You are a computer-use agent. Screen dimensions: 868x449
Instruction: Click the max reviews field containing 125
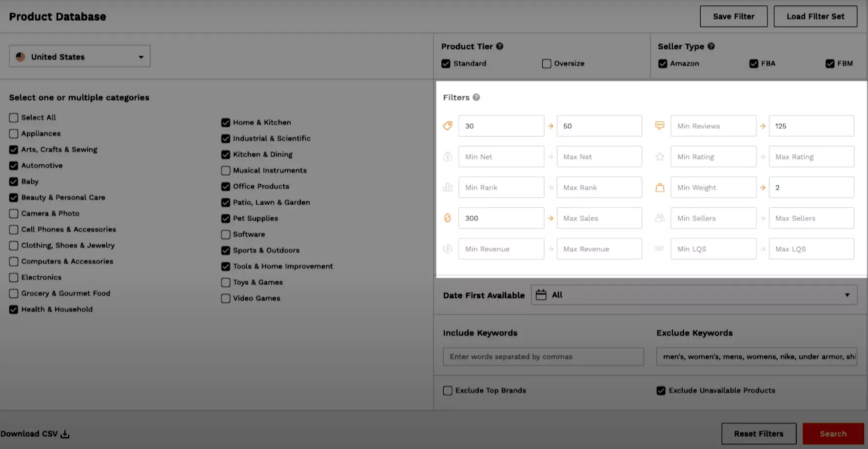coord(811,126)
